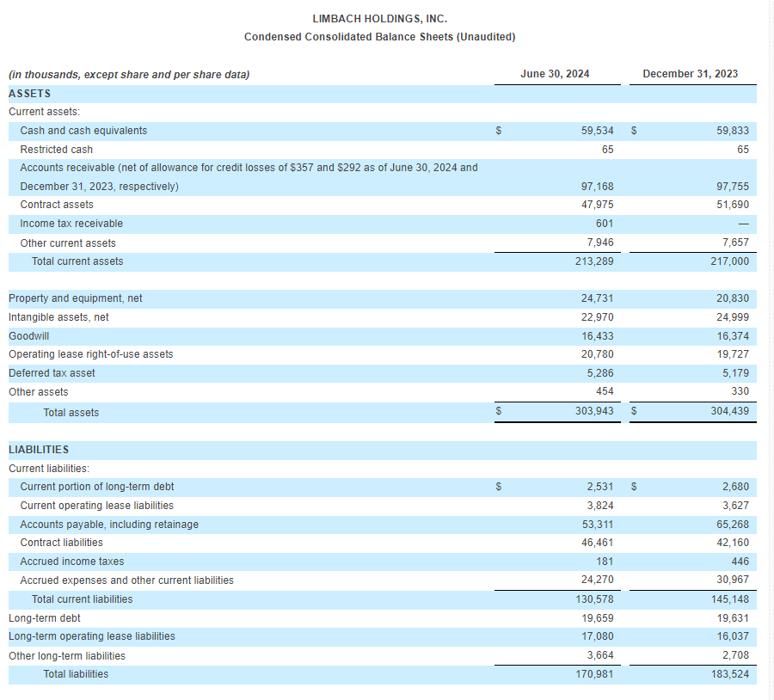Select the 'Other assets' row label
The height and width of the screenshot is (700, 774).
click(39, 392)
